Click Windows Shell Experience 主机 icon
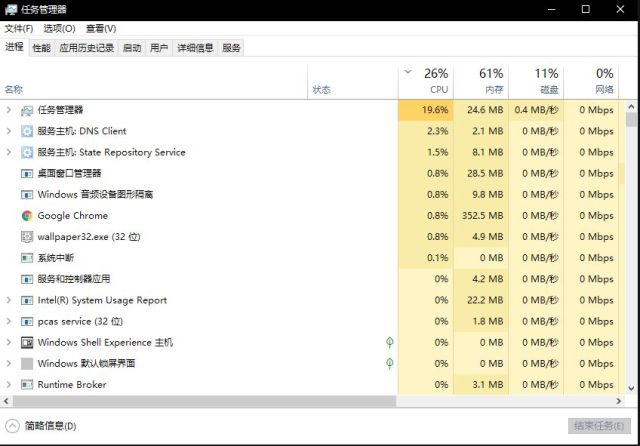 coord(27,342)
